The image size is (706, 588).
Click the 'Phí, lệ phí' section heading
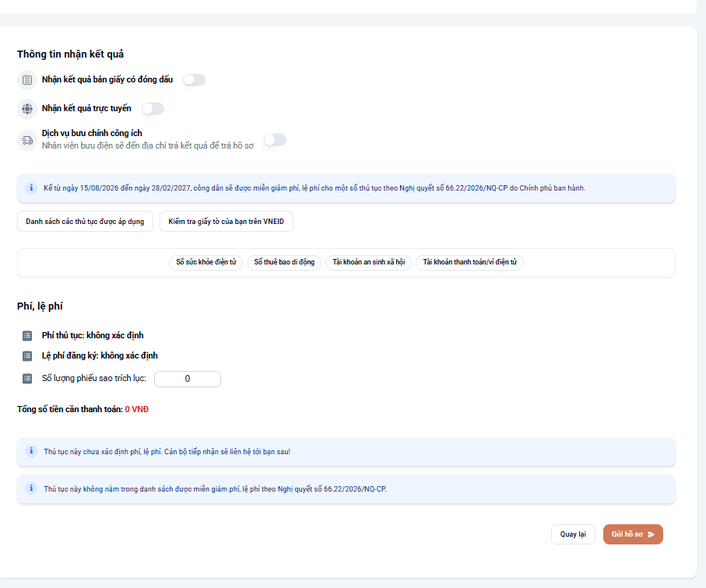pos(40,306)
